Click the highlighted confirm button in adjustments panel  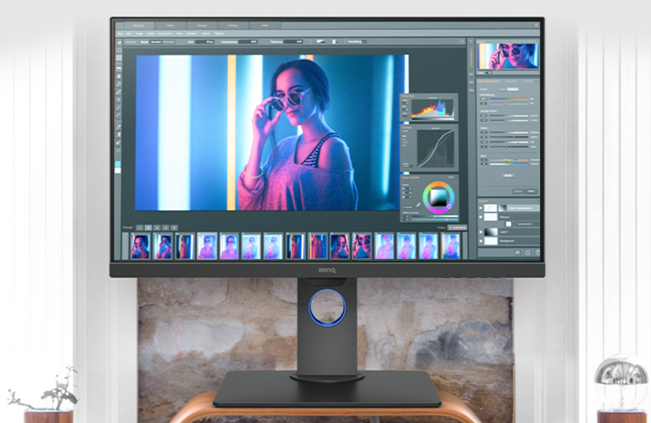529,190
